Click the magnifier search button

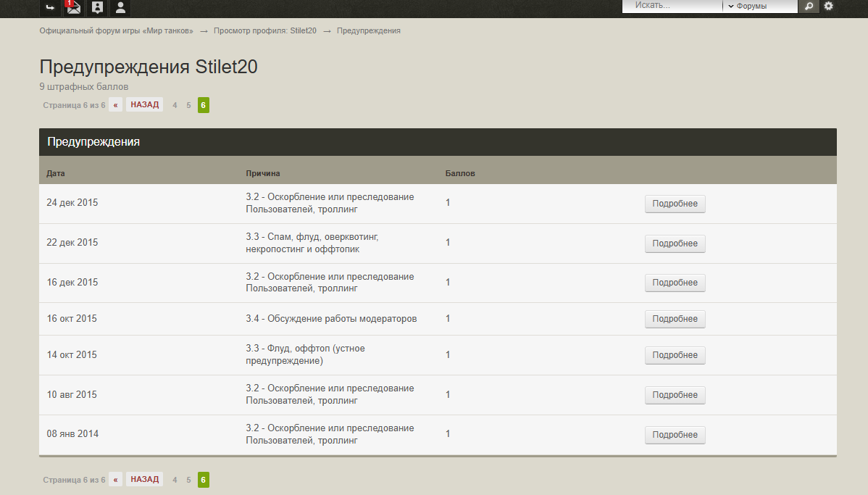(x=809, y=6)
